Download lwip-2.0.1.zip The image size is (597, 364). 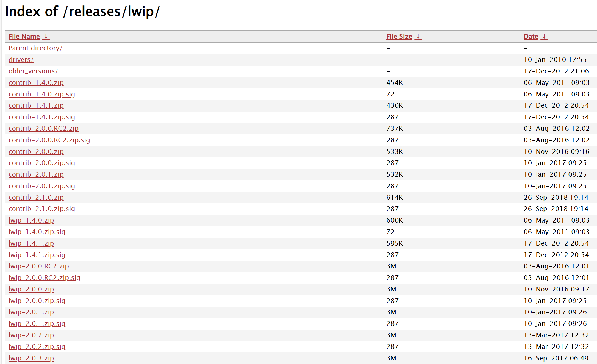[31, 312]
